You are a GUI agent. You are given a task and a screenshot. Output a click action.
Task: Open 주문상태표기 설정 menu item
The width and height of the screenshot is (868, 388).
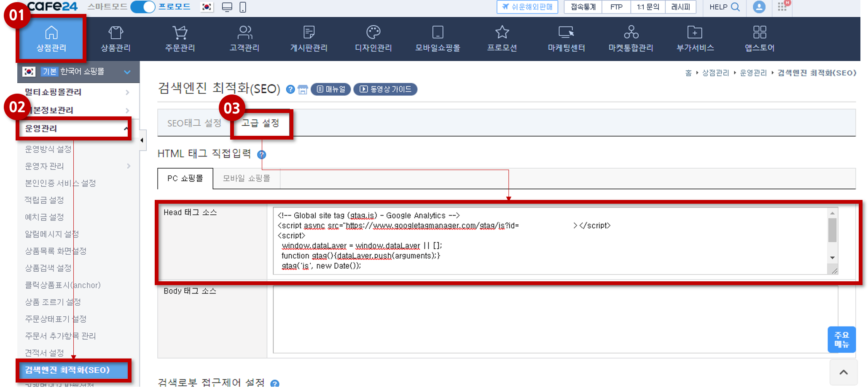point(56,319)
